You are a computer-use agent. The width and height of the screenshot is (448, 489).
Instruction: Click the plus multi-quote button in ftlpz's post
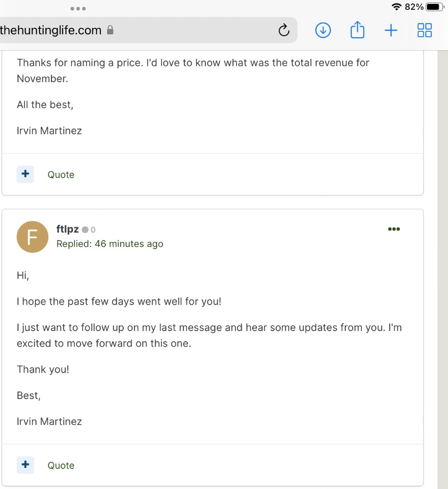(x=25, y=465)
